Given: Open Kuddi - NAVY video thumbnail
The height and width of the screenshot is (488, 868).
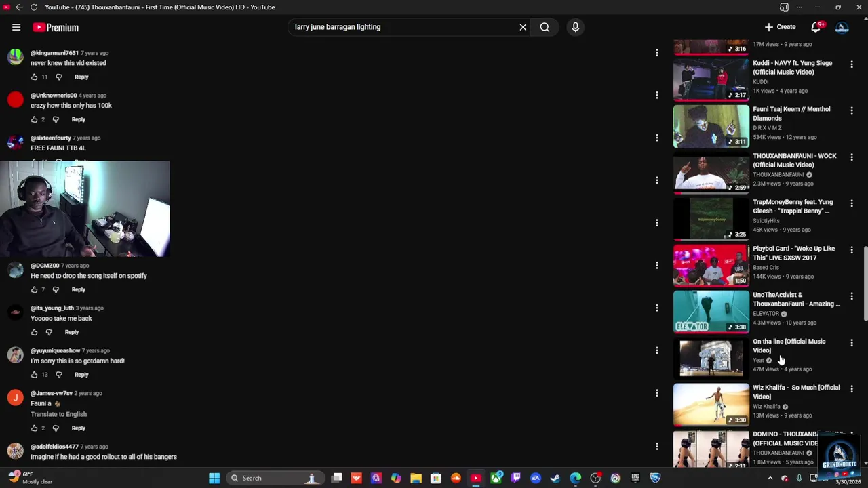Looking at the screenshot, I should click(711, 79).
